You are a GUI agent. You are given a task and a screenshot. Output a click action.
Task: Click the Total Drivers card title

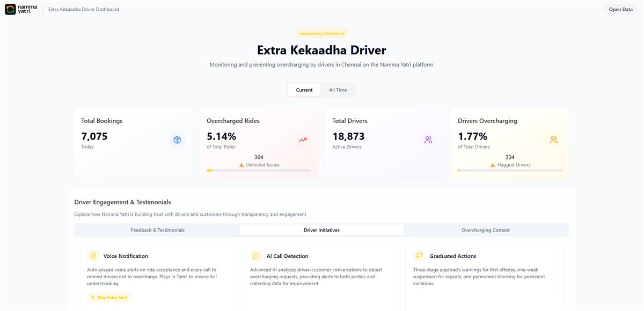(x=350, y=121)
